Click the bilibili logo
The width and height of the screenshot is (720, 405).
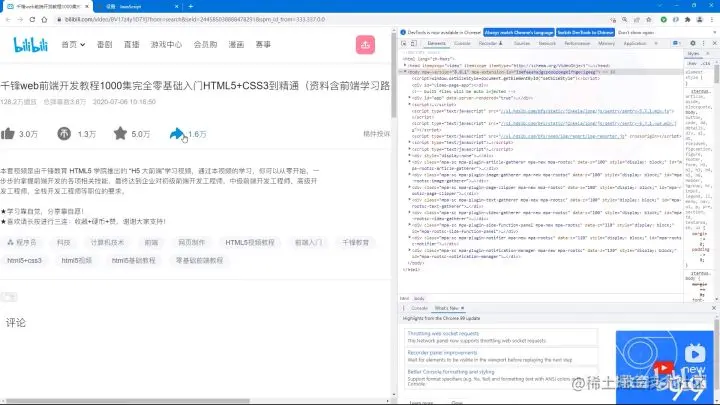coord(30,45)
